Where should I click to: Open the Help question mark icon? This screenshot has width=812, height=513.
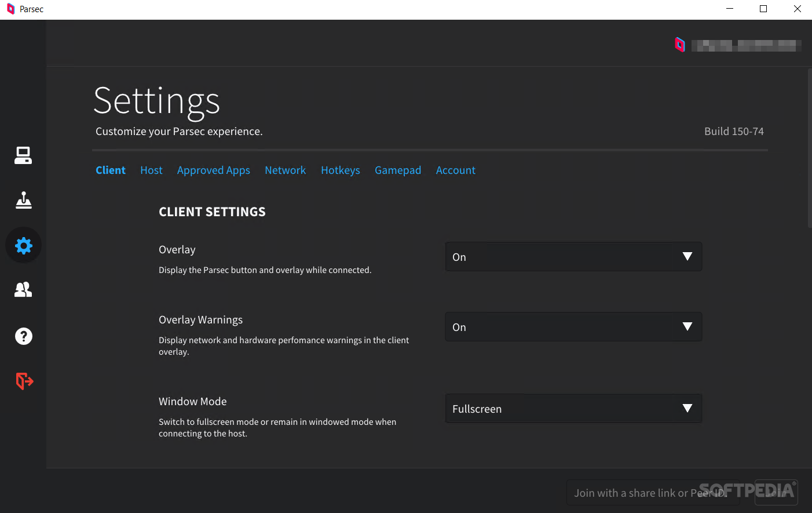(x=23, y=336)
